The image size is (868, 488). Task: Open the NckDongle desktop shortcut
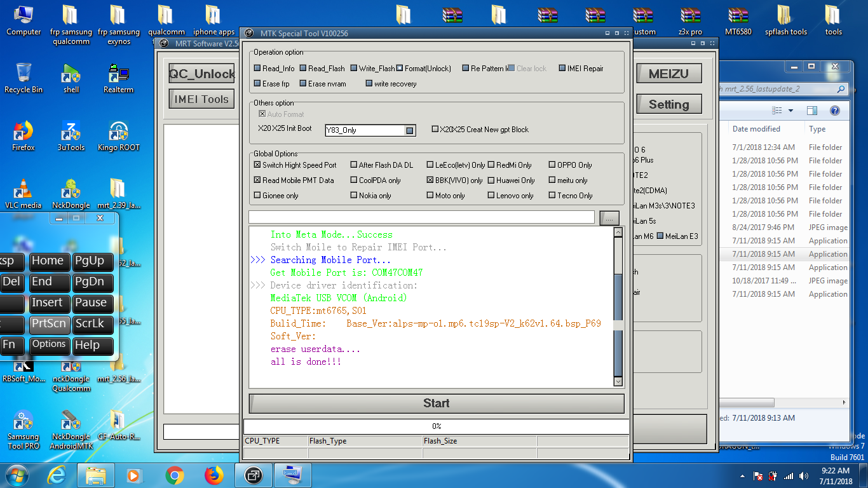pos(71,194)
